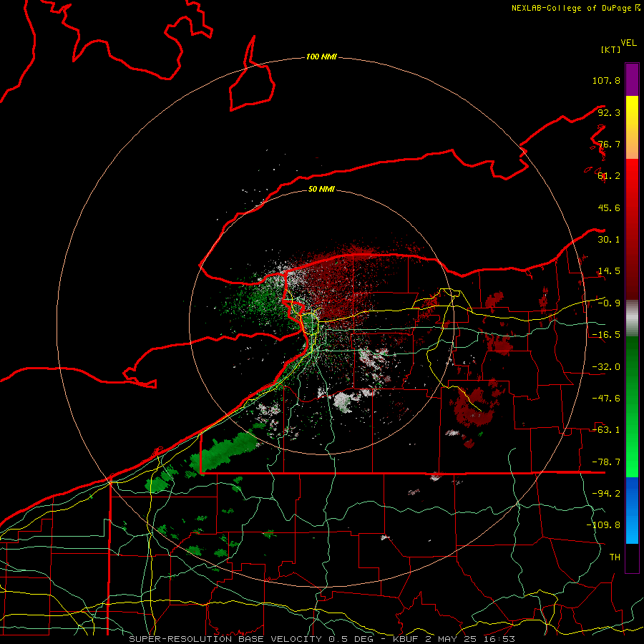Click the 14.5 velocity scale value

pyautogui.click(x=609, y=271)
